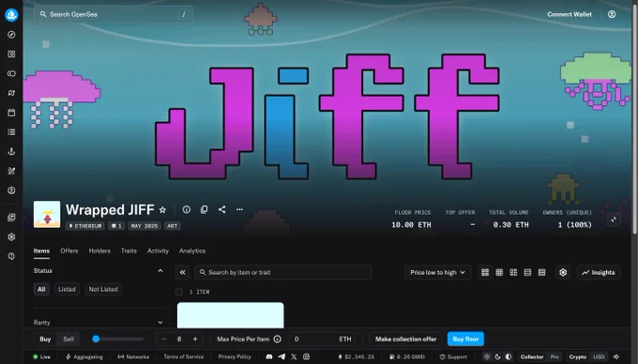This screenshot has height=364, width=638.
Task: Switch to dark theme moon icon
Action: tap(497, 356)
